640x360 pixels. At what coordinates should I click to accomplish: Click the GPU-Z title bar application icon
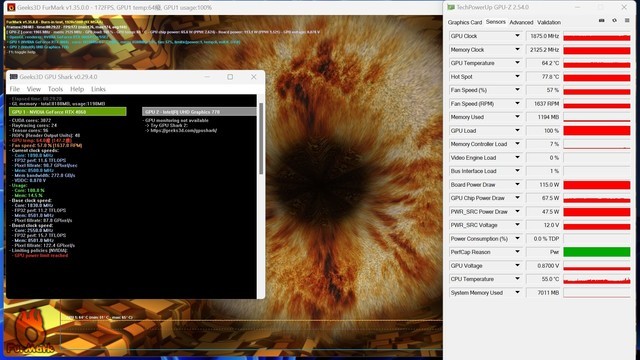point(451,7)
